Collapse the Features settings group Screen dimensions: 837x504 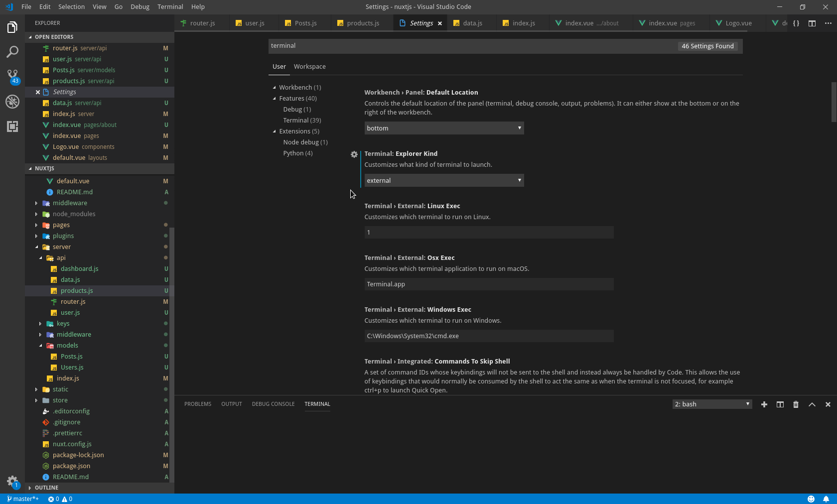click(274, 99)
